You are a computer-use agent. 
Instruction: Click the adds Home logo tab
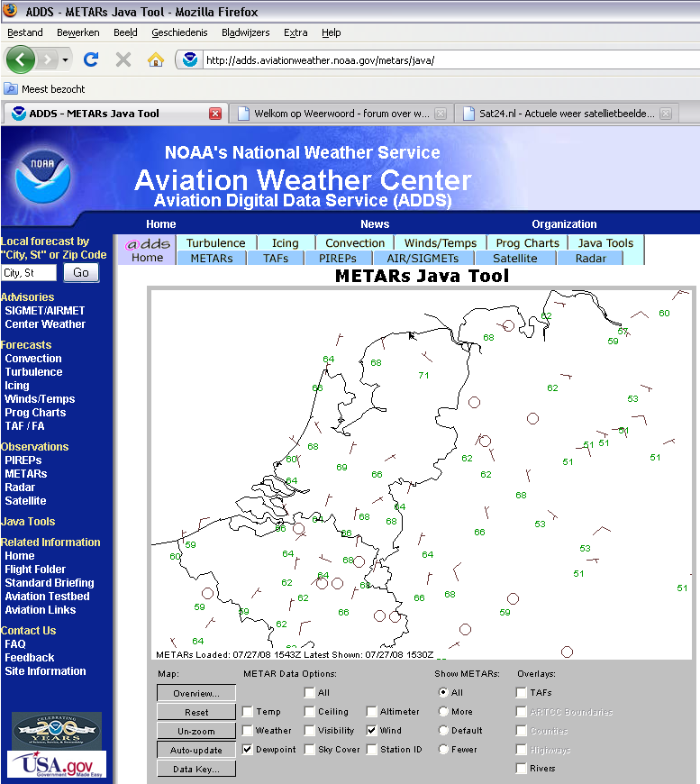pyautogui.click(x=147, y=250)
